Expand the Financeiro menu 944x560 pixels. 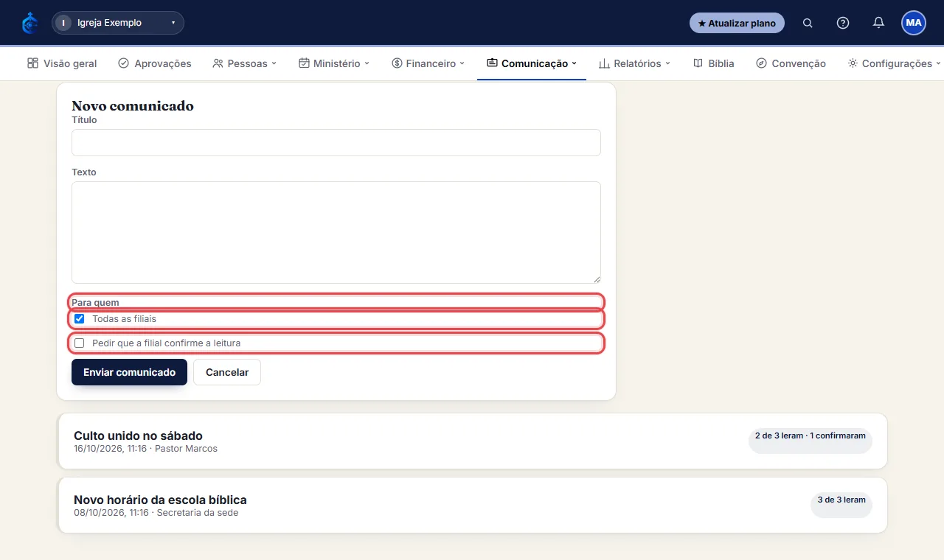click(428, 63)
